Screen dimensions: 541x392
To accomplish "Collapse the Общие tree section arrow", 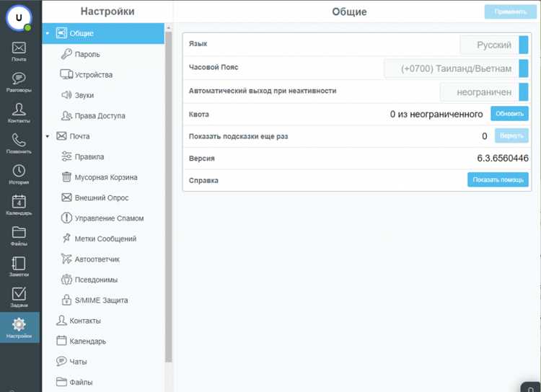I will pyautogui.click(x=48, y=33).
